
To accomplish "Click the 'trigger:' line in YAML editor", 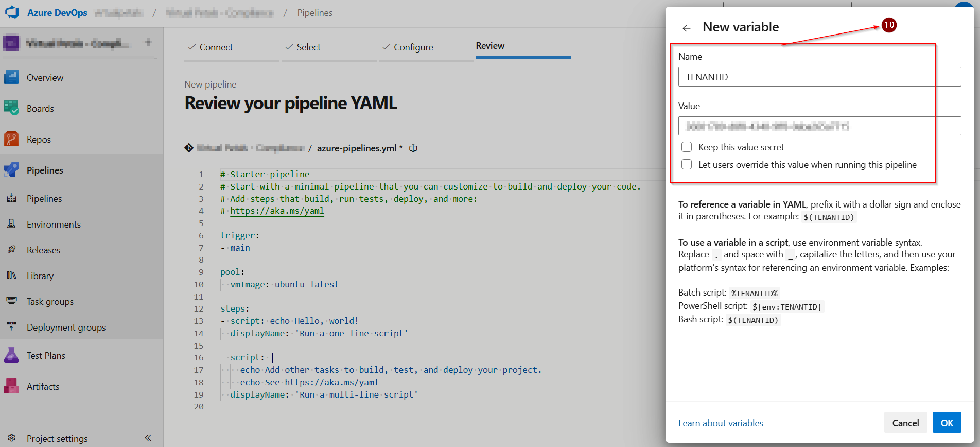I will pyautogui.click(x=240, y=235).
